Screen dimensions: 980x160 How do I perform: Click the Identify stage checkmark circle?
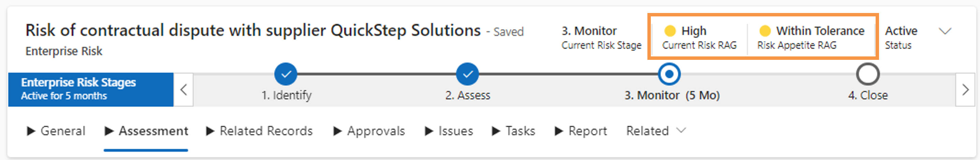click(x=286, y=74)
